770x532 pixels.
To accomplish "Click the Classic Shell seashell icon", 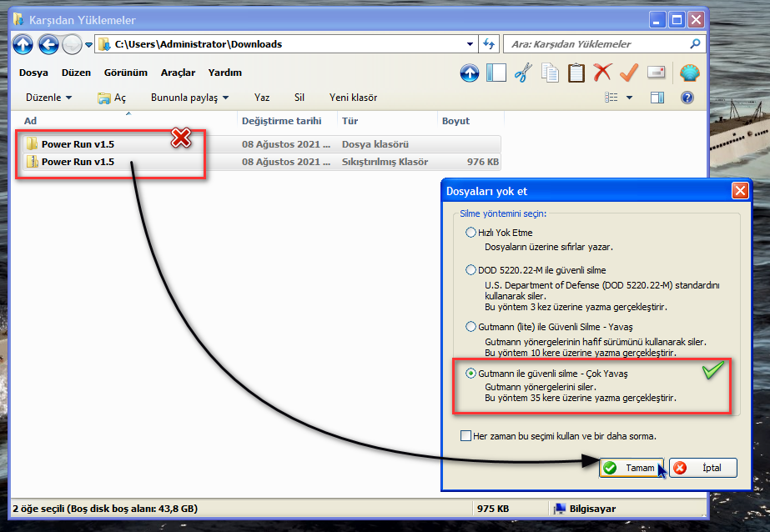I will 689,73.
